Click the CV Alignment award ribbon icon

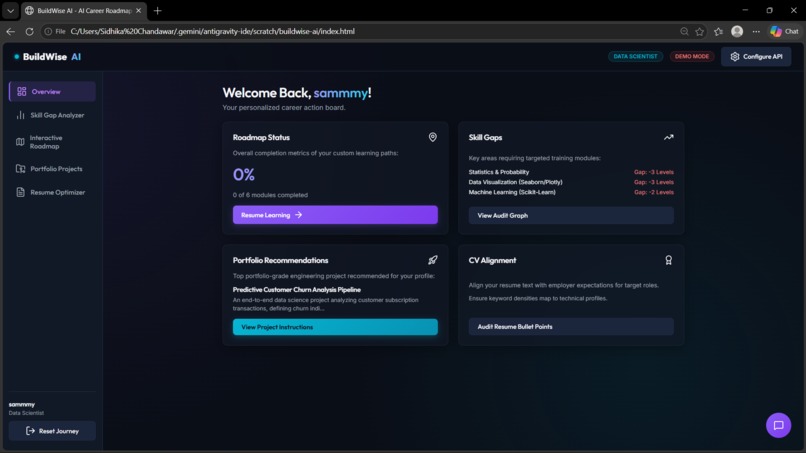pyautogui.click(x=668, y=260)
